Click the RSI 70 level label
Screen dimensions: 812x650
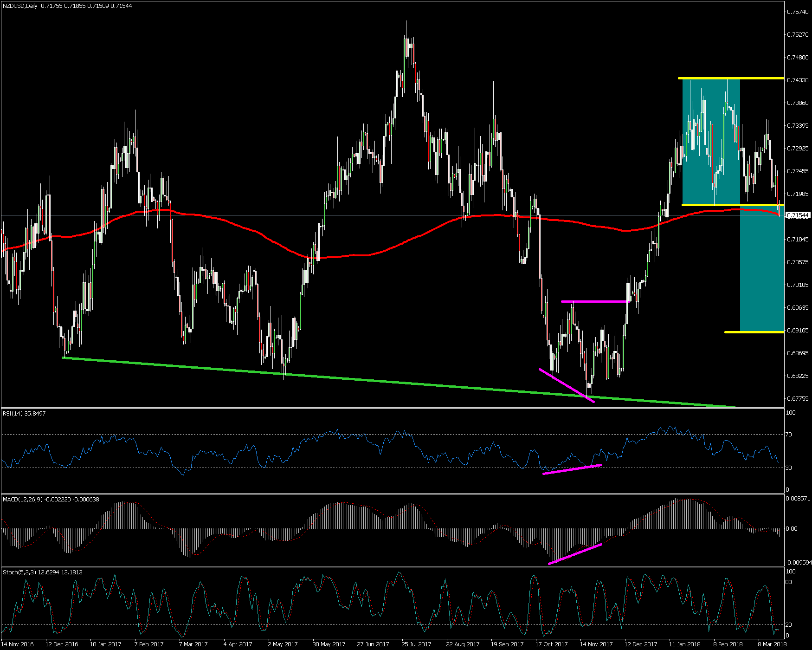pyautogui.click(x=789, y=435)
